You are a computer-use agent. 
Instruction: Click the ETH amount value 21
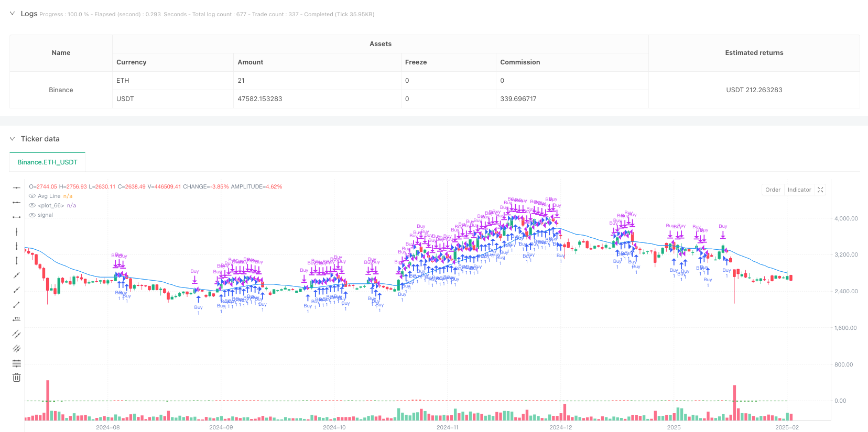[x=241, y=81]
